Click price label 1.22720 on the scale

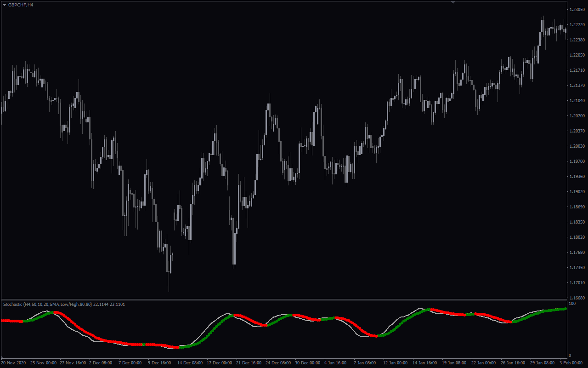pyautogui.click(x=577, y=24)
